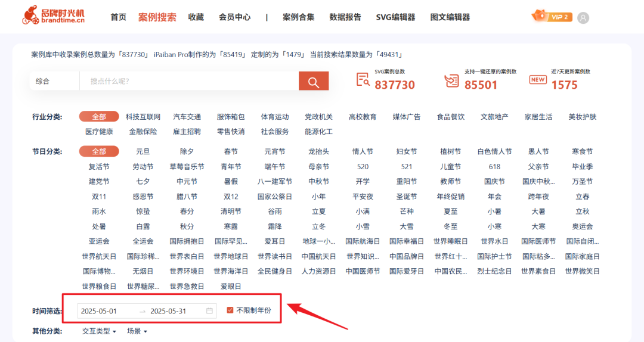Choose the 元旦 holiday filter

[x=143, y=151]
